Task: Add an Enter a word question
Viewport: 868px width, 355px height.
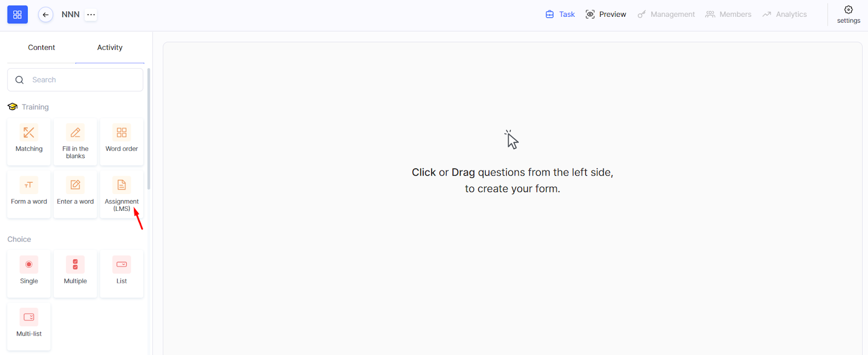Action: [75, 192]
